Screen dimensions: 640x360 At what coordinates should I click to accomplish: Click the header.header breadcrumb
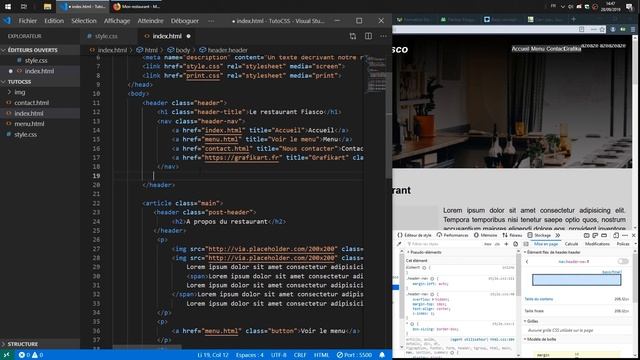click(227, 50)
